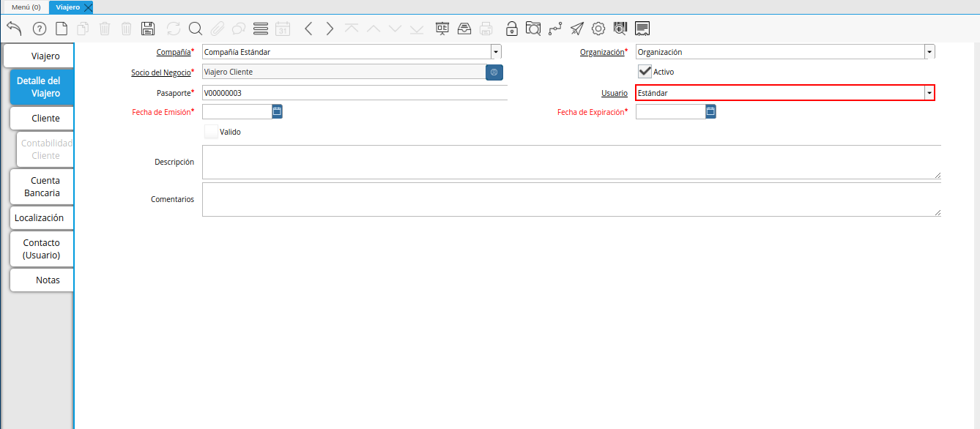Click the certificate icon at toolbar end
The image size is (980, 429).
(x=642, y=29)
